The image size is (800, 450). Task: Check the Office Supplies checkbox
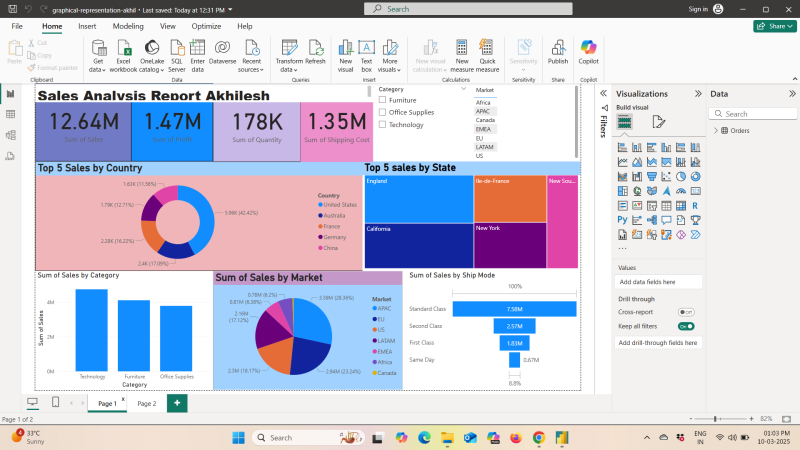tap(382, 112)
